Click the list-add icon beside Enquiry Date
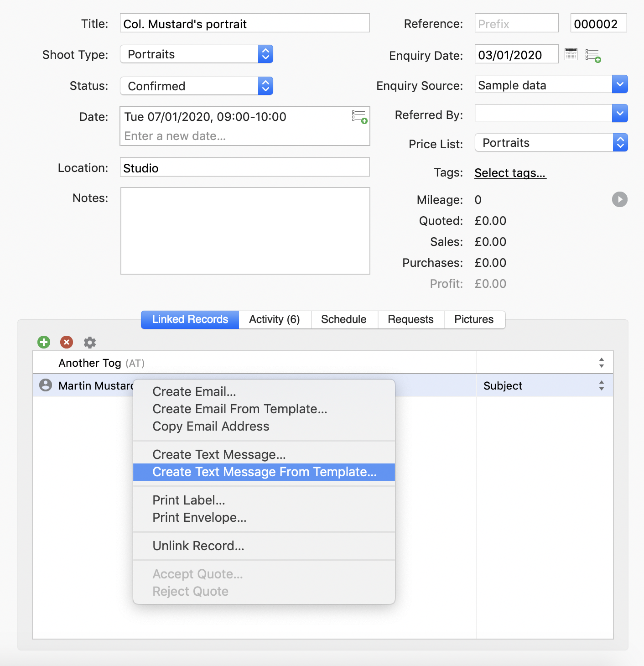This screenshot has width=644, height=666. tap(593, 56)
